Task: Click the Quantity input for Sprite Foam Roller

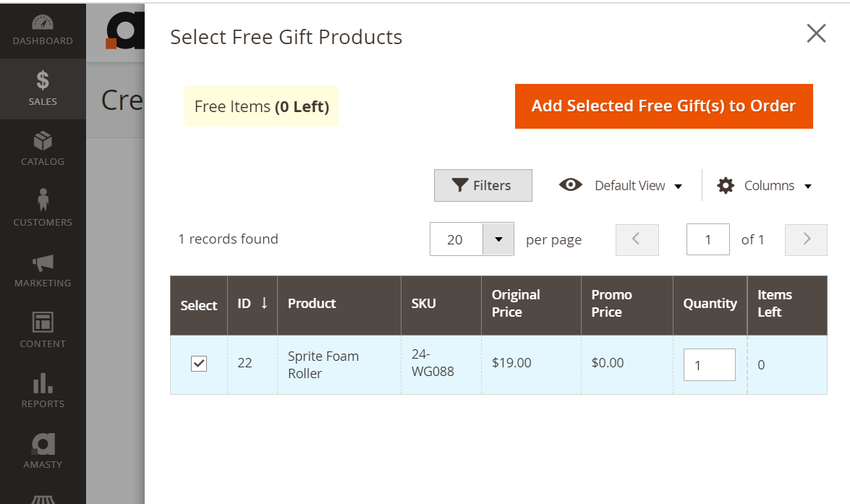Action: 709,364
